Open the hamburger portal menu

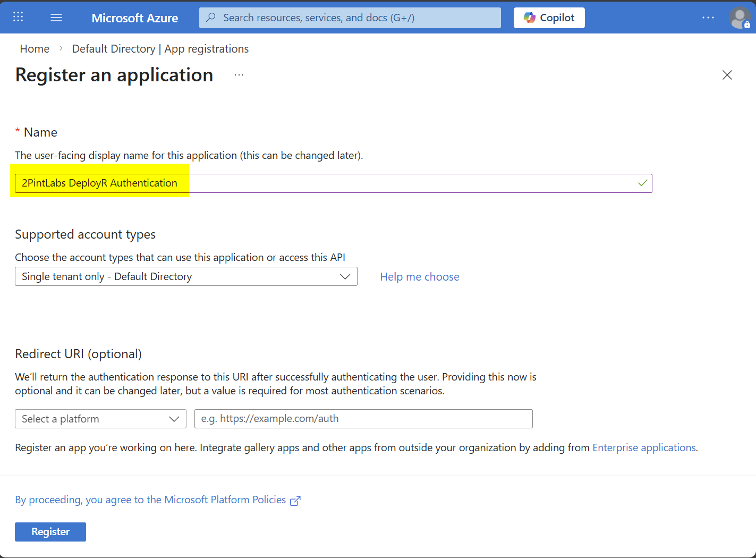click(56, 18)
